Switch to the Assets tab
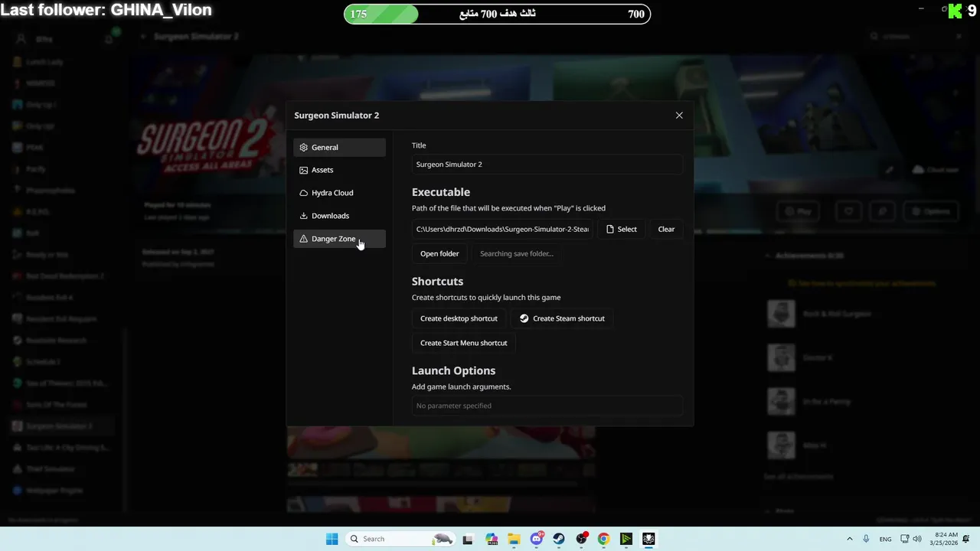Image resolution: width=980 pixels, height=551 pixels. (339, 170)
